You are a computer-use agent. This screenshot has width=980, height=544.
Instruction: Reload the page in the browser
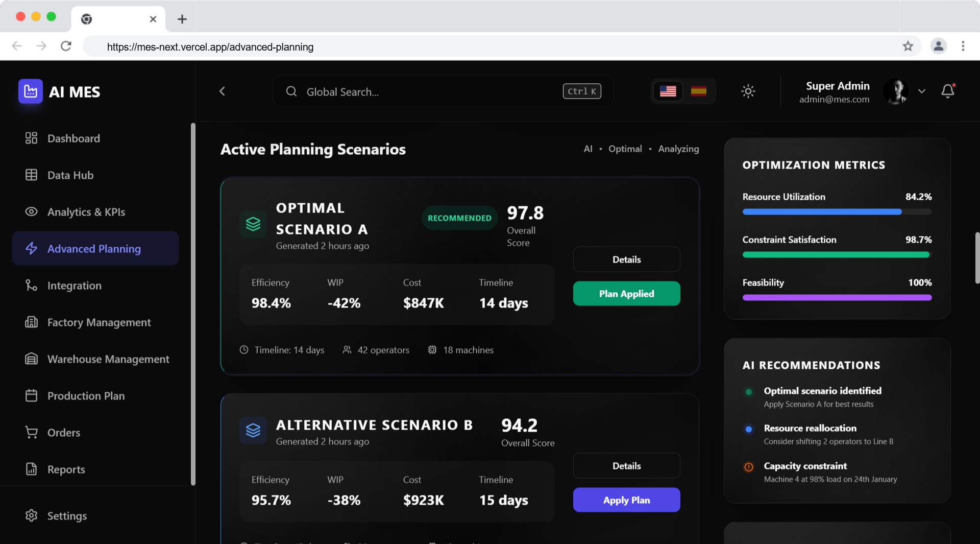[66, 46]
